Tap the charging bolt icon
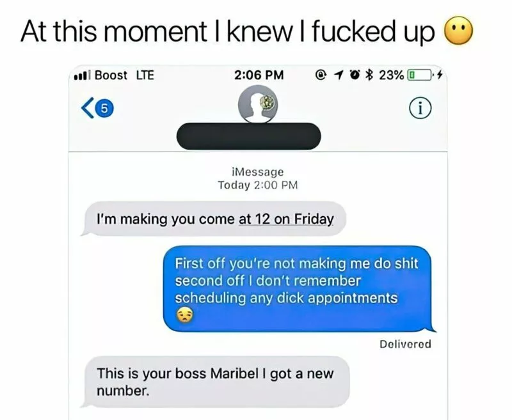The image size is (512, 420). click(x=440, y=75)
